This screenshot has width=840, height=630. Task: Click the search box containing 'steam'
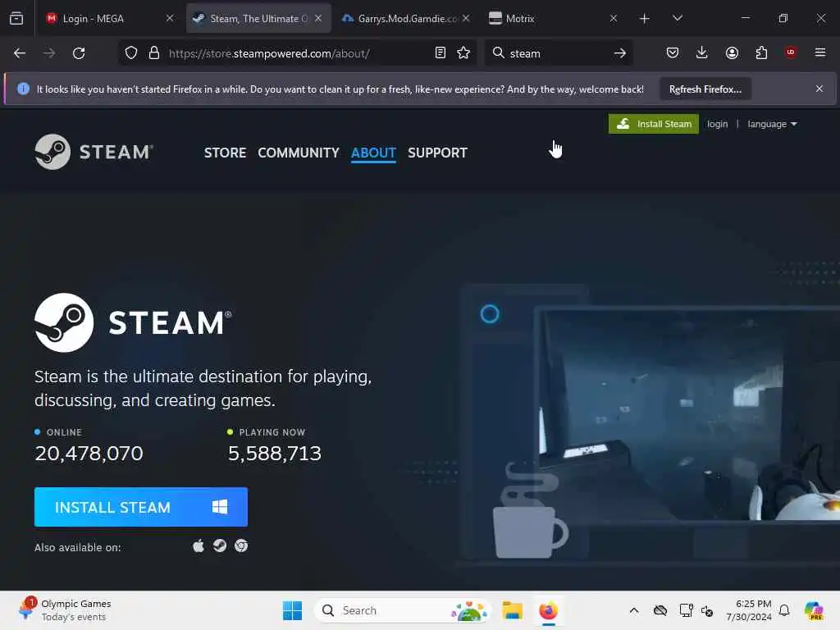tap(557, 53)
